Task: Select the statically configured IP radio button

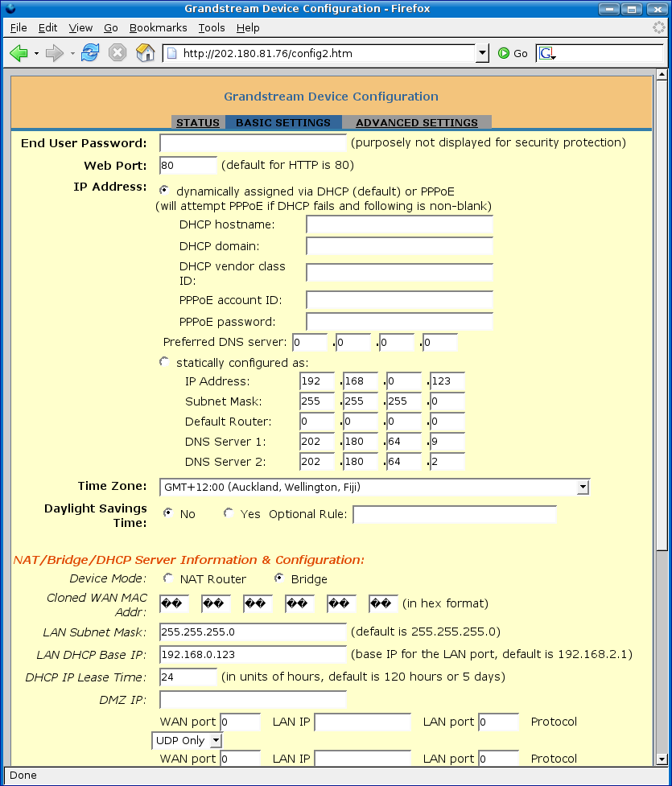Action: (164, 362)
